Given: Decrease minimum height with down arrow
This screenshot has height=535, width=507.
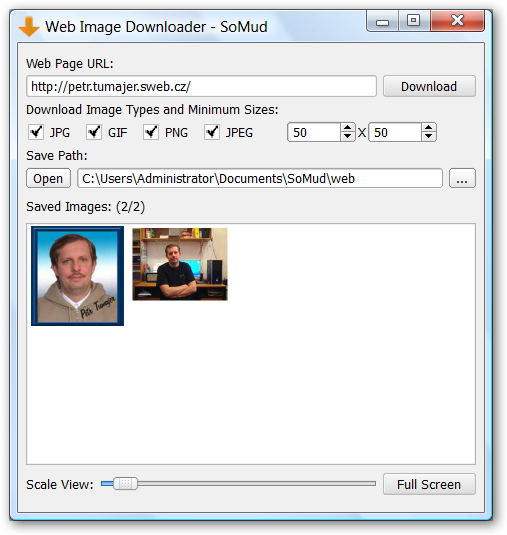Looking at the screenshot, I should tap(429, 136).
